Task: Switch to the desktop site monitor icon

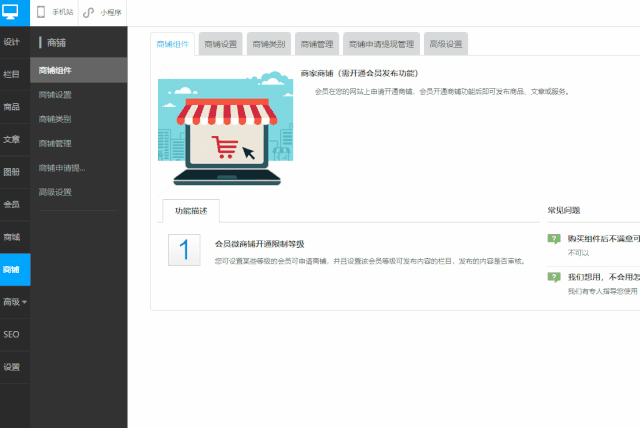Action: click(x=10, y=12)
